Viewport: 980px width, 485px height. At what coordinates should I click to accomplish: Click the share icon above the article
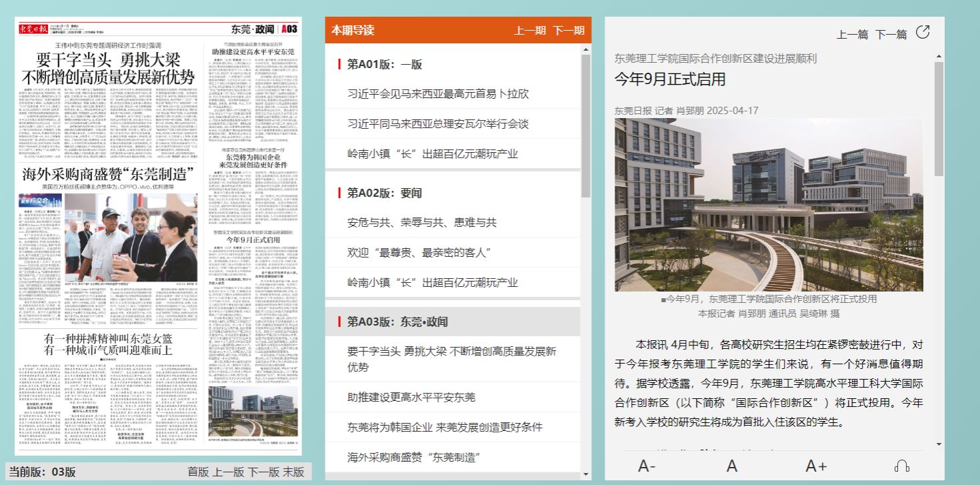pyautogui.click(x=923, y=33)
